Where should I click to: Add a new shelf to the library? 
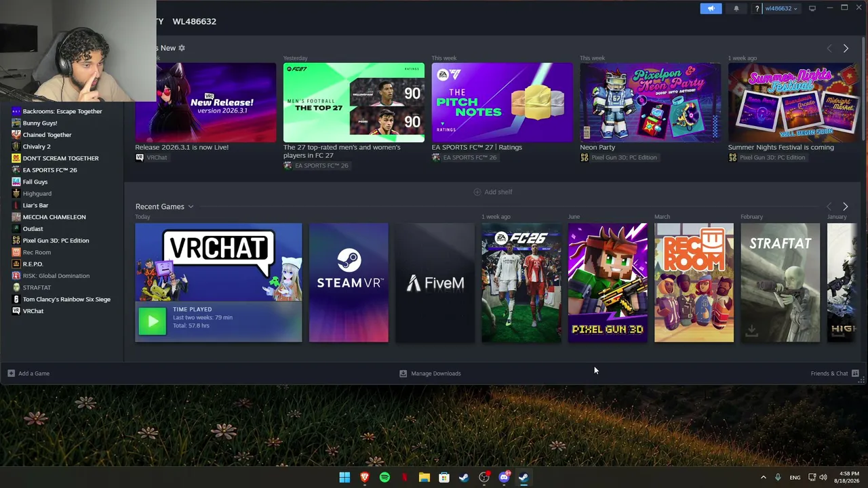point(493,192)
